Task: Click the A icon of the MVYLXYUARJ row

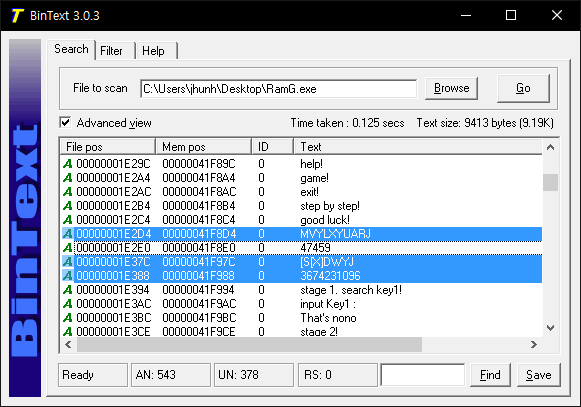Action: (x=67, y=234)
